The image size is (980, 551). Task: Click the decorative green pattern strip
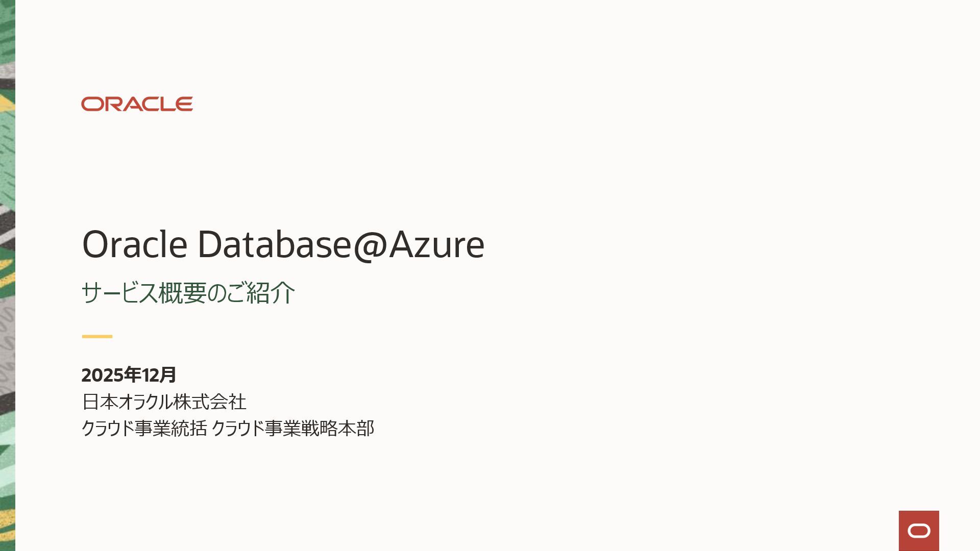(7, 275)
